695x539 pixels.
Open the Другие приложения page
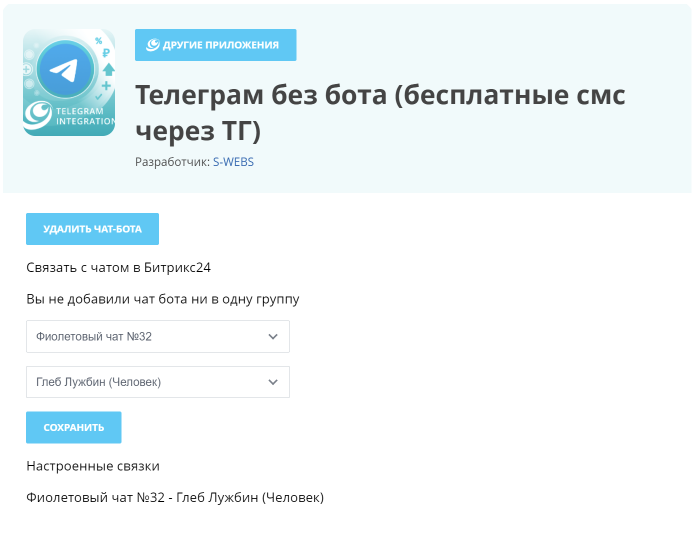click(x=215, y=45)
